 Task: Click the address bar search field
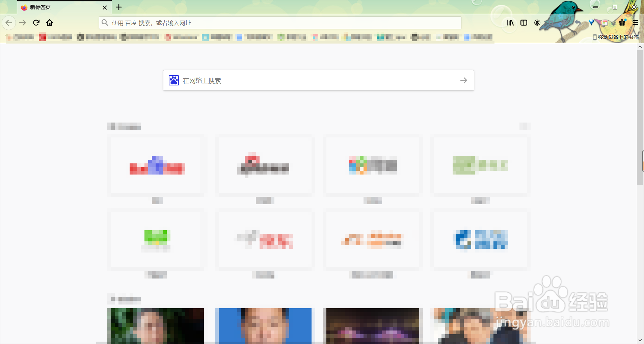click(x=280, y=23)
